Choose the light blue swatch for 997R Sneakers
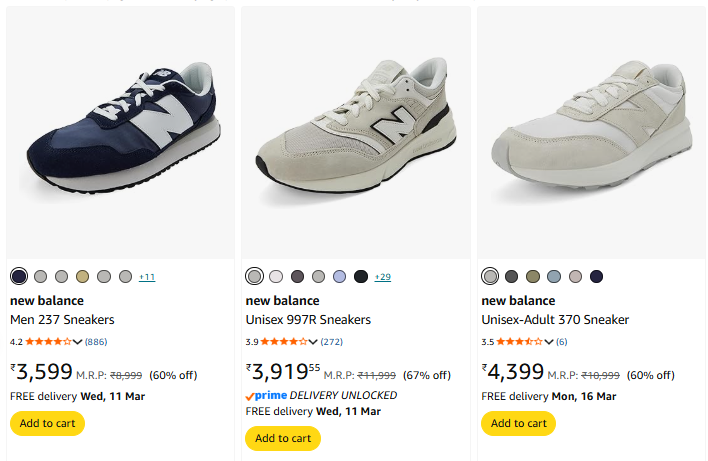The height and width of the screenshot is (461, 708). tap(339, 276)
